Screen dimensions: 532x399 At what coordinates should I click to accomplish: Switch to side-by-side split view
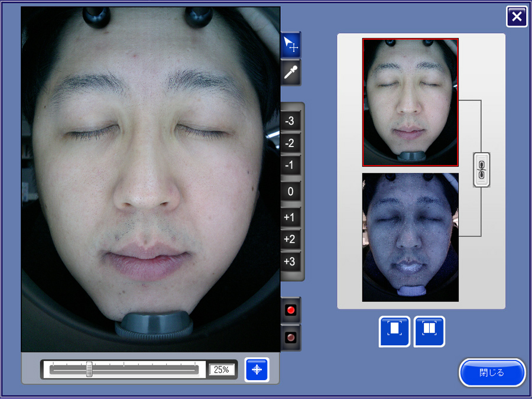(x=429, y=332)
